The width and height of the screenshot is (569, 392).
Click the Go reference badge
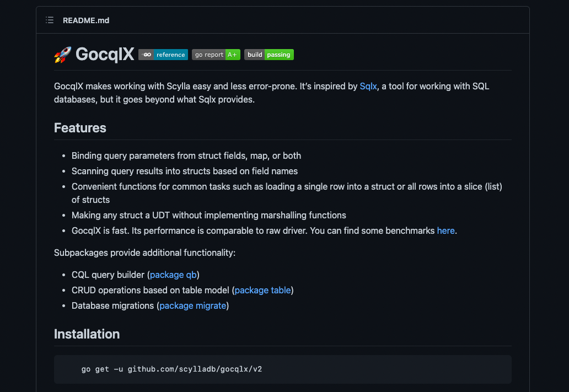point(163,55)
